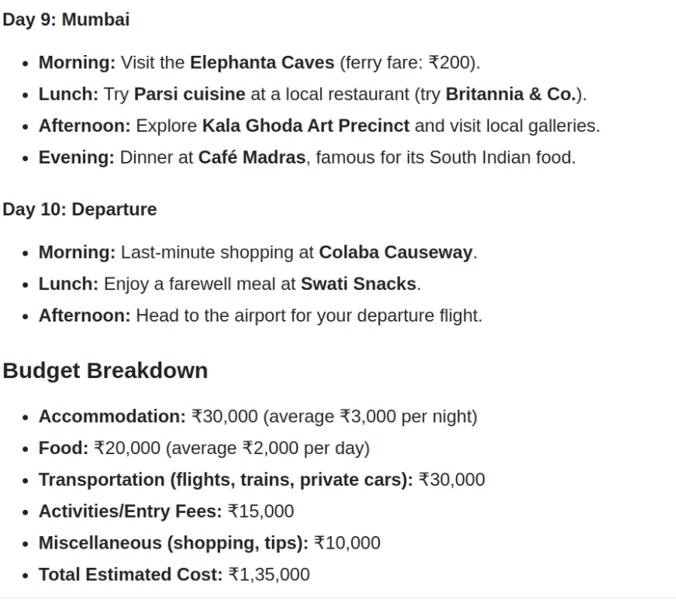Click the Accommodation ₹30,000 line
Screen dimensions: 676x616
(258, 417)
